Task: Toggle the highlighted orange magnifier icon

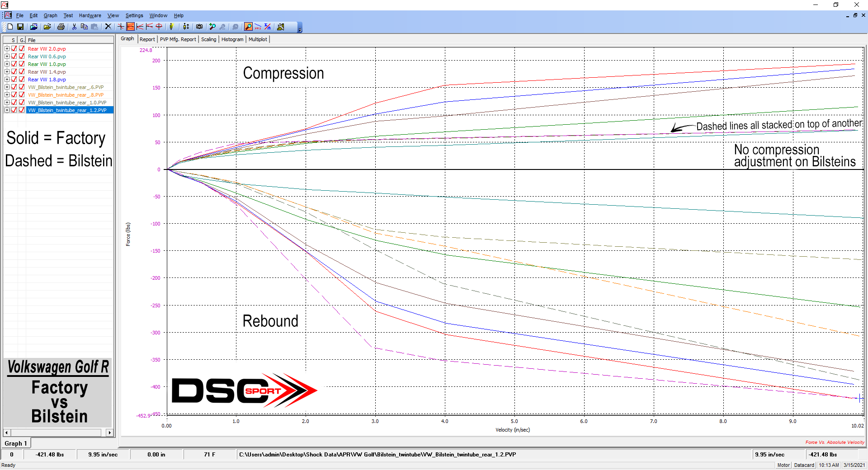Action: coord(248,27)
